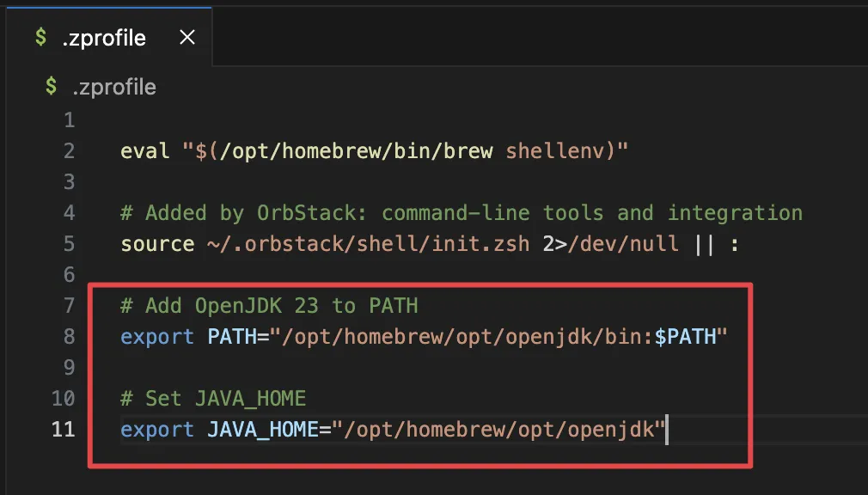Click the 'Add OpenJDK 23 to PATH' comment
This screenshot has width=868, height=495.
(x=269, y=305)
